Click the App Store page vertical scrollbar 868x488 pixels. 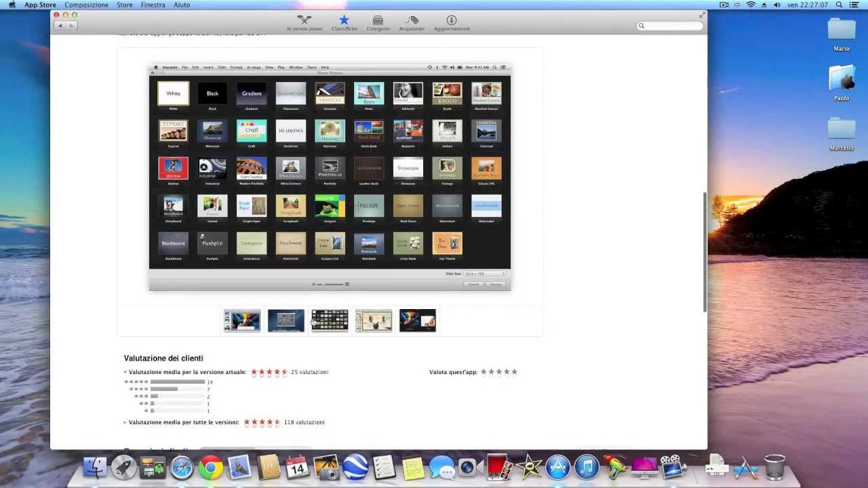pos(705,252)
